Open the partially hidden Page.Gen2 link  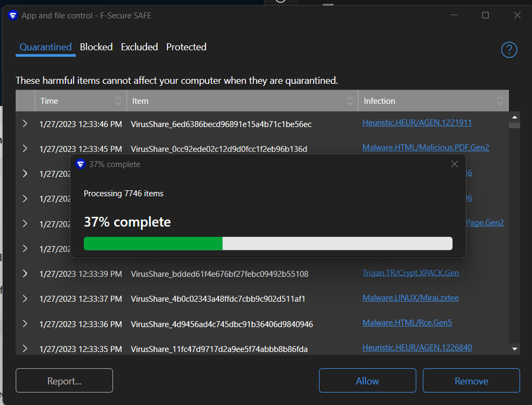[x=485, y=223]
